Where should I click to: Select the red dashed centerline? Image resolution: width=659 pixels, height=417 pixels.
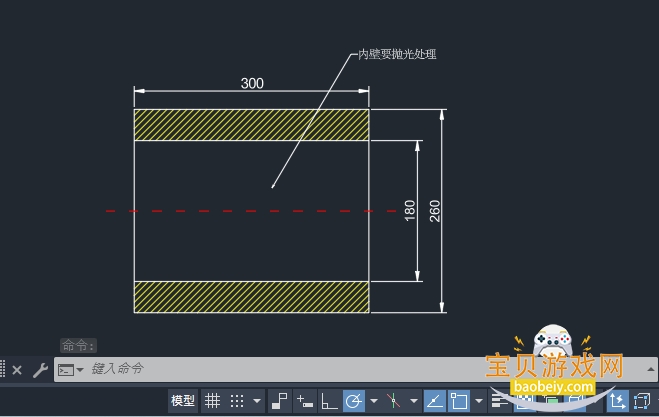point(251,211)
